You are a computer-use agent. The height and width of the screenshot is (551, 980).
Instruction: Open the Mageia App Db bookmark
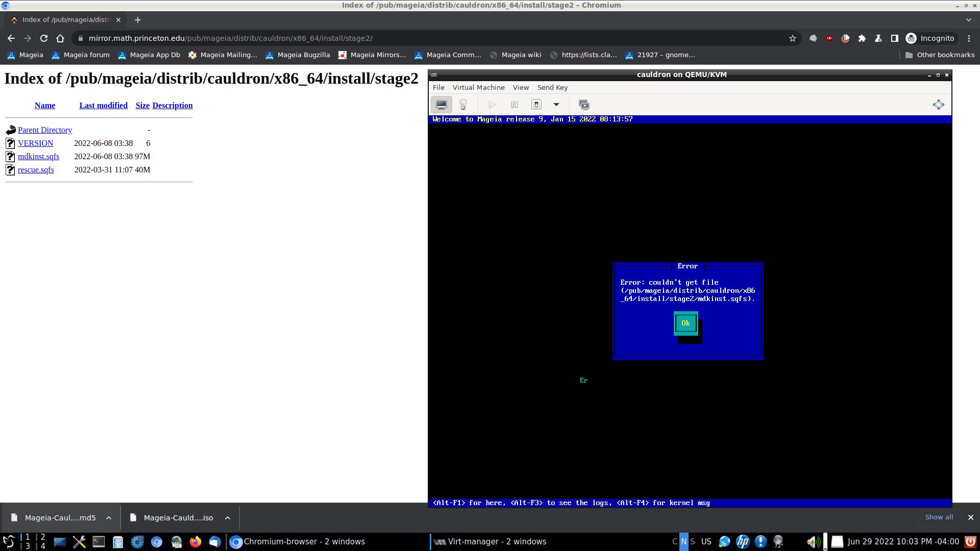tap(149, 55)
